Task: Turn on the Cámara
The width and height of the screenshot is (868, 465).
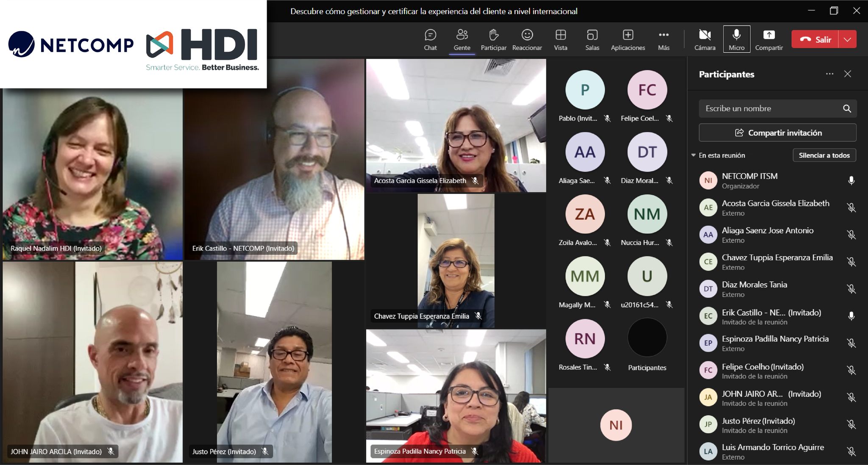Action: [704, 40]
